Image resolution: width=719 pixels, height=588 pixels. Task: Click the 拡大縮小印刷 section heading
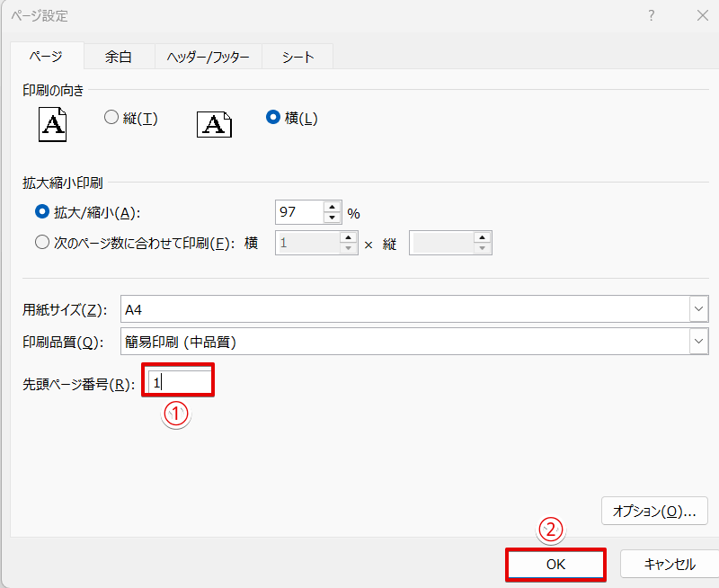tap(62, 183)
